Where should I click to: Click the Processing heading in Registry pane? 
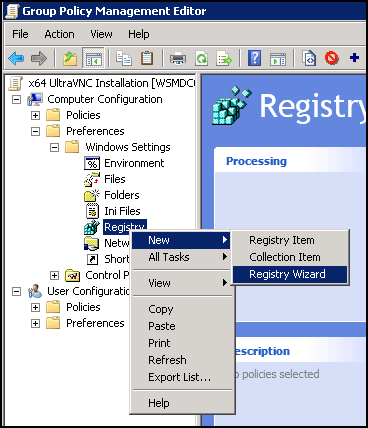click(x=256, y=161)
